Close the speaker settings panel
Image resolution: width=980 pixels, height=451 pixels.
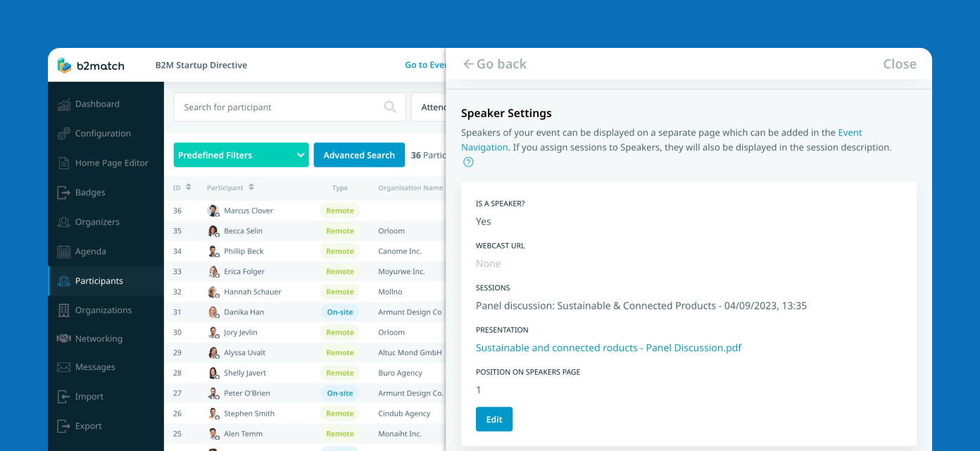point(900,64)
